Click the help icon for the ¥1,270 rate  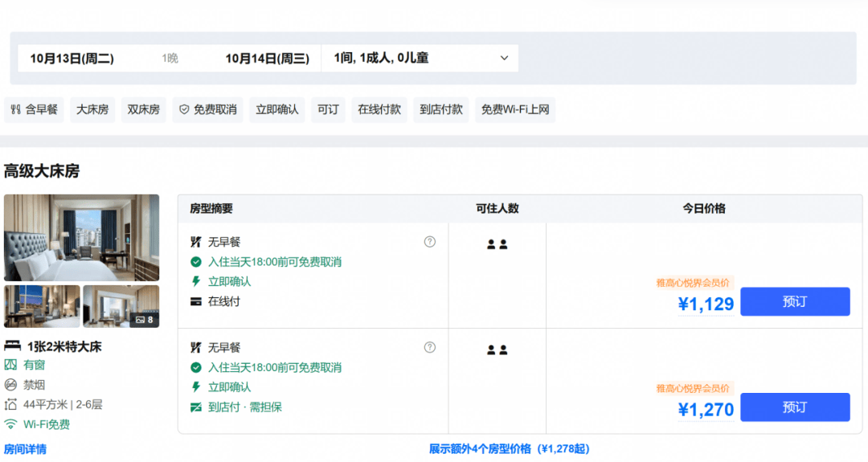pos(429,347)
